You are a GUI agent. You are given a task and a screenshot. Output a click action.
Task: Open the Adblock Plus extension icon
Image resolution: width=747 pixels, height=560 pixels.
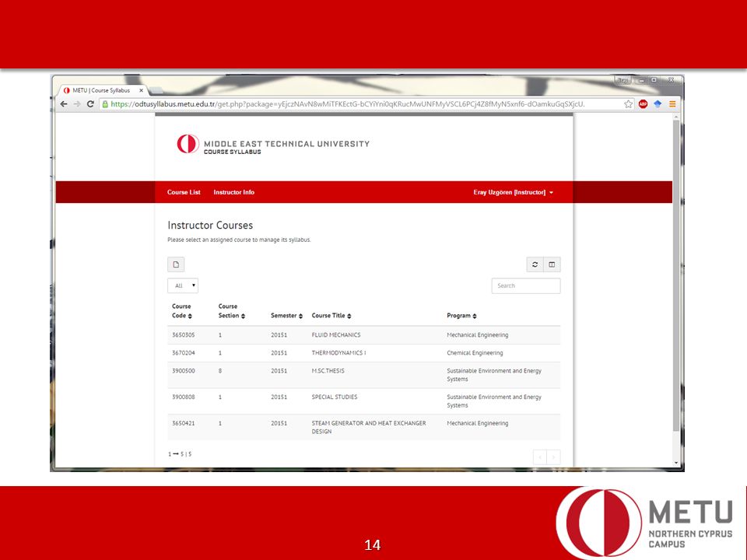click(x=643, y=103)
